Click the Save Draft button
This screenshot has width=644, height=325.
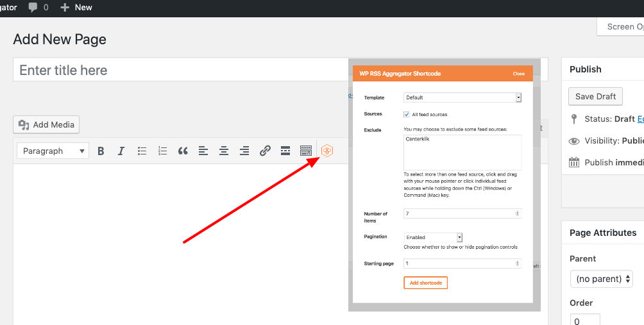tap(595, 96)
